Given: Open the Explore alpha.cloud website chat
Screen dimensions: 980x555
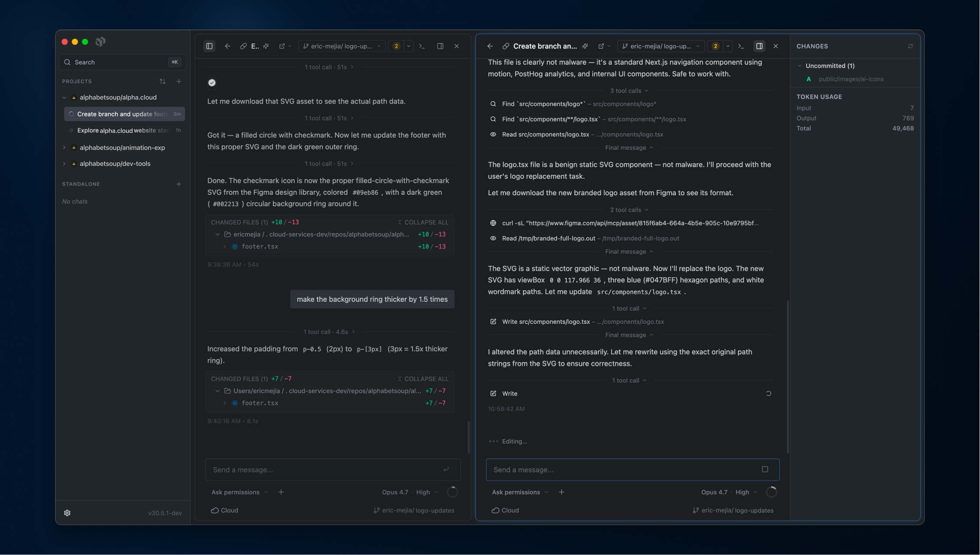Looking at the screenshot, I should pyautogui.click(x=124, y=130).
